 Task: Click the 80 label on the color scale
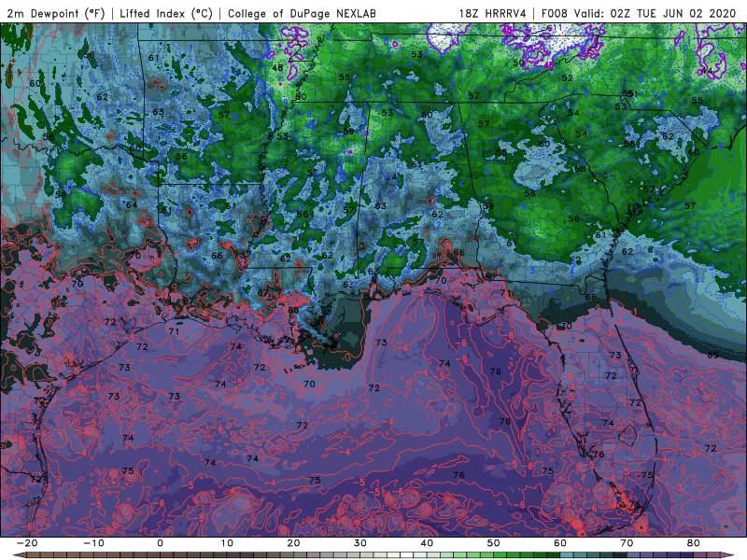click(694, 543)
